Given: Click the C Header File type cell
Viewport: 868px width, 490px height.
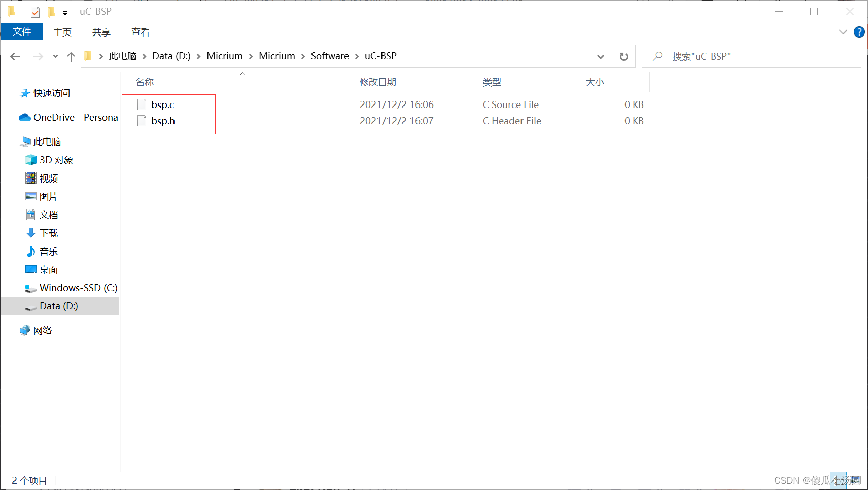Looking at the screenshot, I should click(x=512, y=121).
